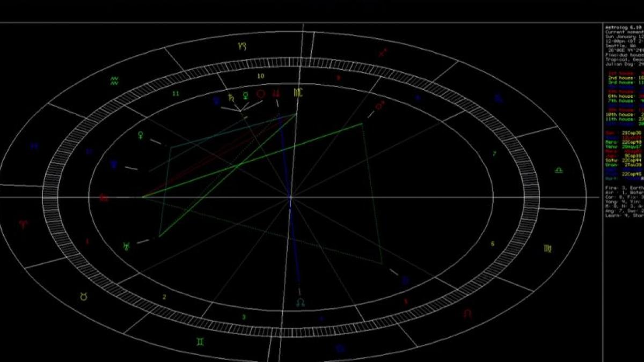Viewport: 644px width, 362px height.
Task: Click the house 7 number label
Action: 494,154
